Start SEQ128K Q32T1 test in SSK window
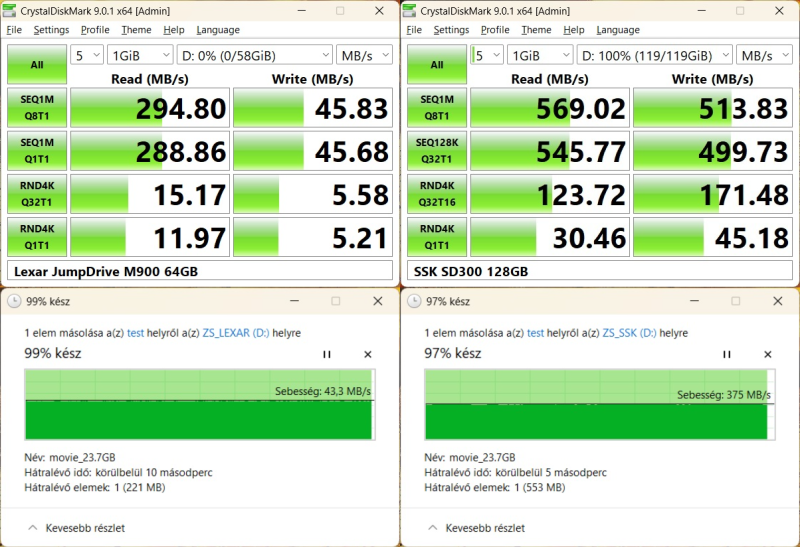Image resolution: width=800 pixels, height=547 pixels. 437,151
